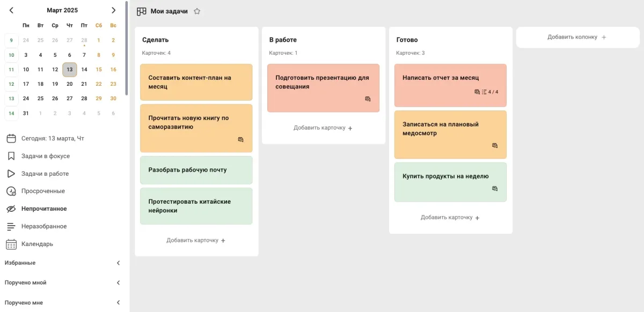Viewport: 644px width, 312px height.
Task: Toggle the Непрочитанное crossed-eye filter
Action: 11,209
